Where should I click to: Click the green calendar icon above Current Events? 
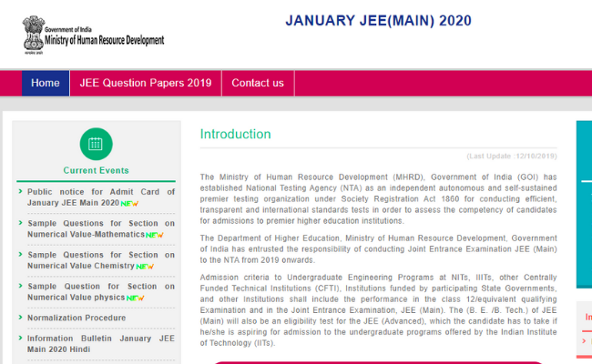point(96,144)
